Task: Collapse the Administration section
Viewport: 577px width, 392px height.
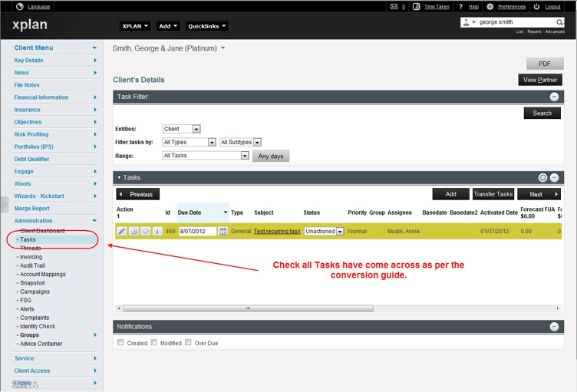Action: click(x=94, y=221)
